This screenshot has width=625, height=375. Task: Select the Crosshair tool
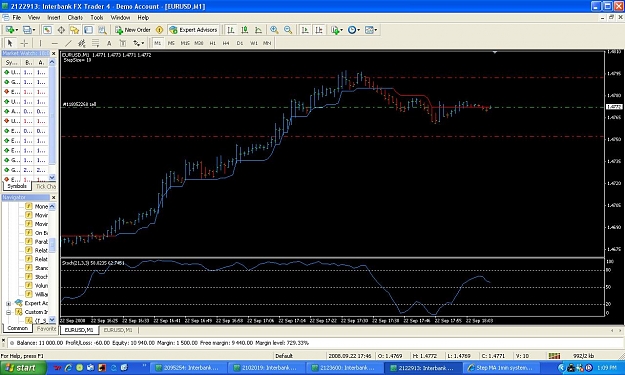point(24,43)
